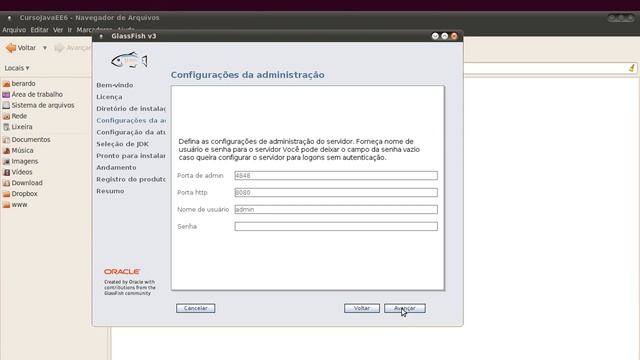Screen dimensions: 640x360
Task: Open the Ir menu in file browser
Action: click(70, 30)
